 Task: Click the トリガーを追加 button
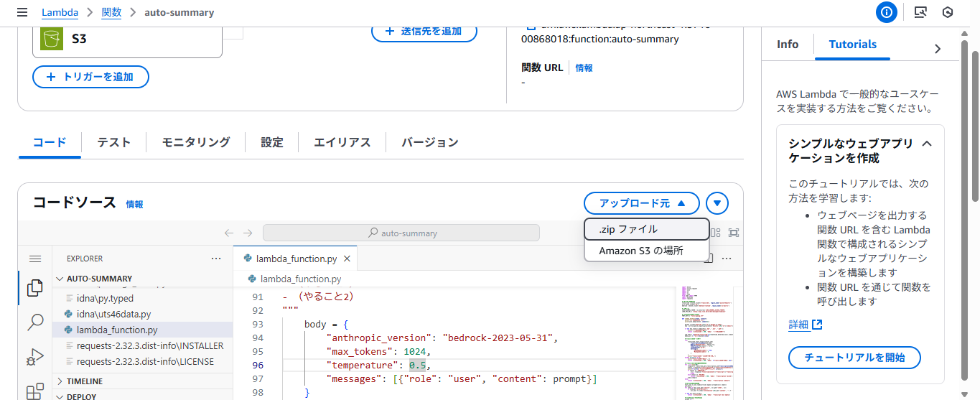click(90, 77)
